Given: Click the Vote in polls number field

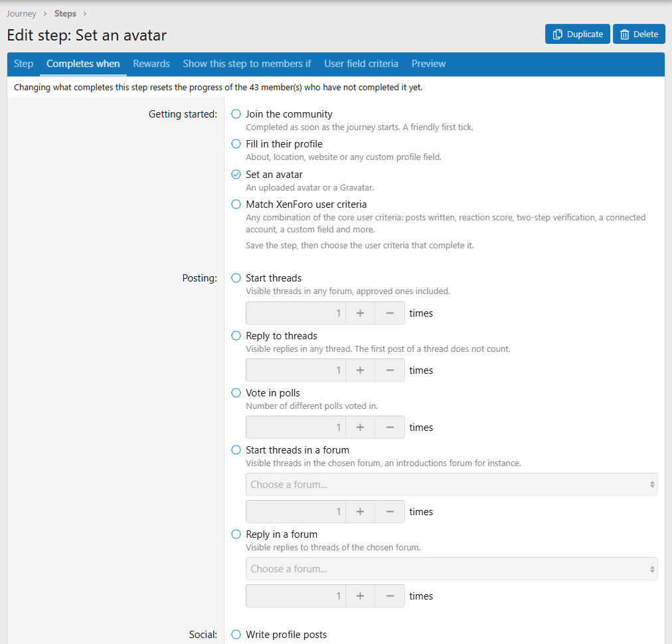Looking at the screenshot, I should click(x=295, y=427).
